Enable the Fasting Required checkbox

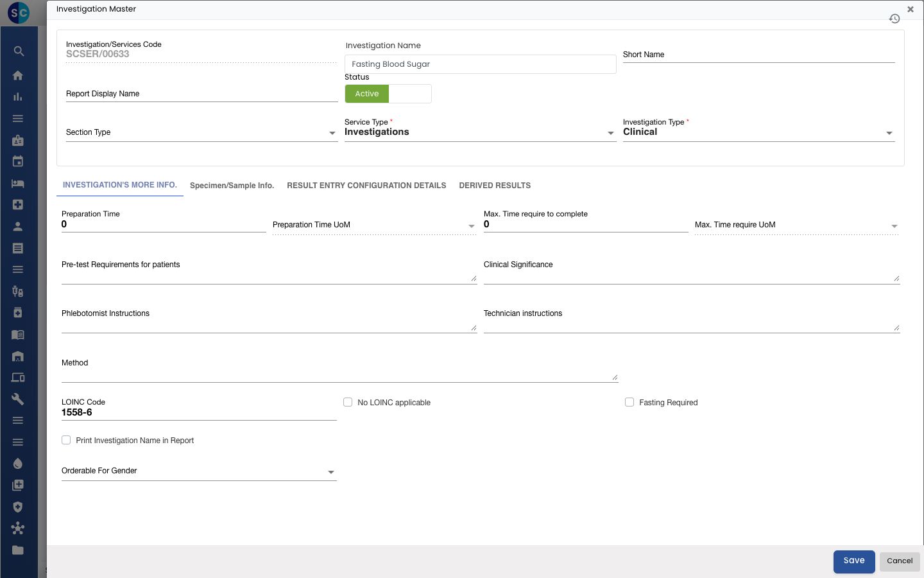[x=629, y=402]
